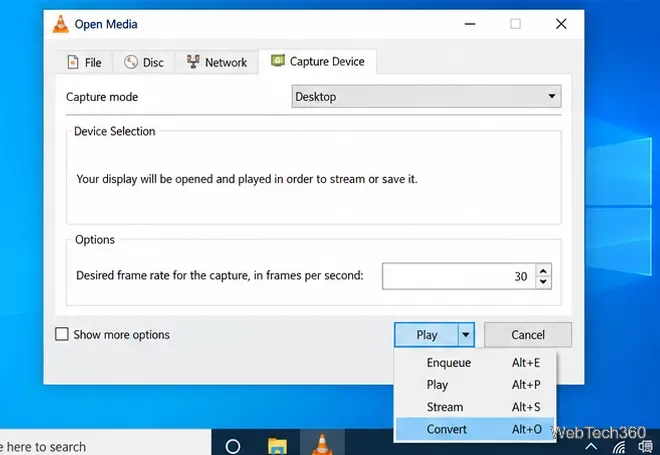Click the taskbar search box
The image size is (660, 455).
[105, 443]
